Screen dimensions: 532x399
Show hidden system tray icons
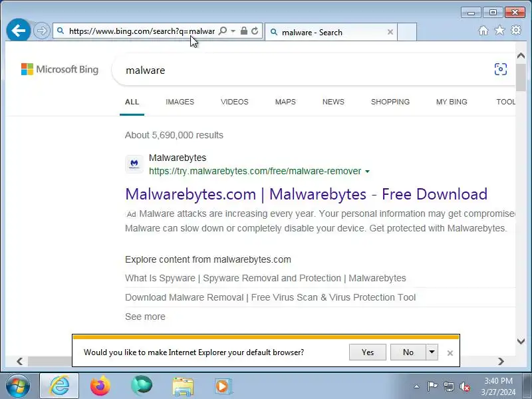pyautogui.click(x=416, y=386)
